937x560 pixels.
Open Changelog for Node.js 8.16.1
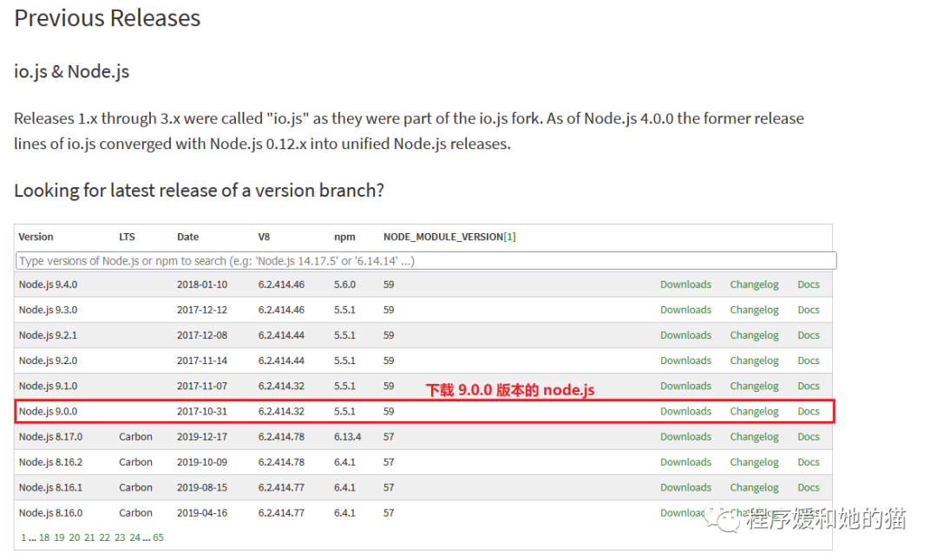pos(754,488)
